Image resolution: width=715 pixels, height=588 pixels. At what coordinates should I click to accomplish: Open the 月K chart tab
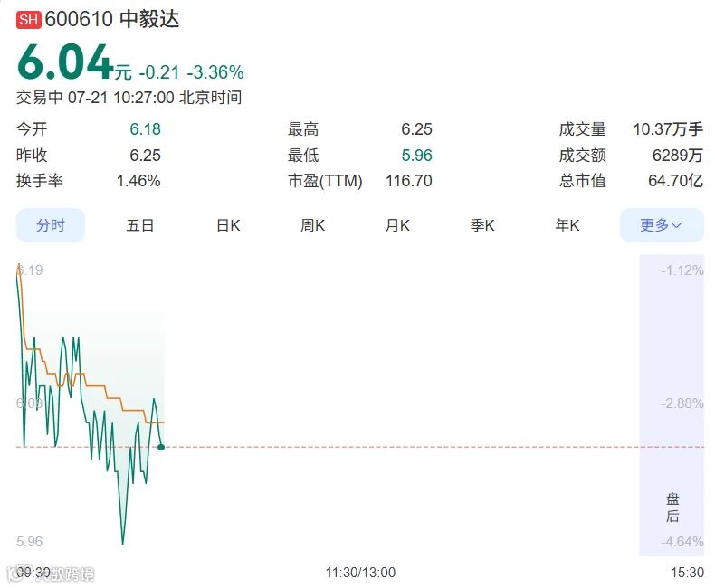(397, 225)
